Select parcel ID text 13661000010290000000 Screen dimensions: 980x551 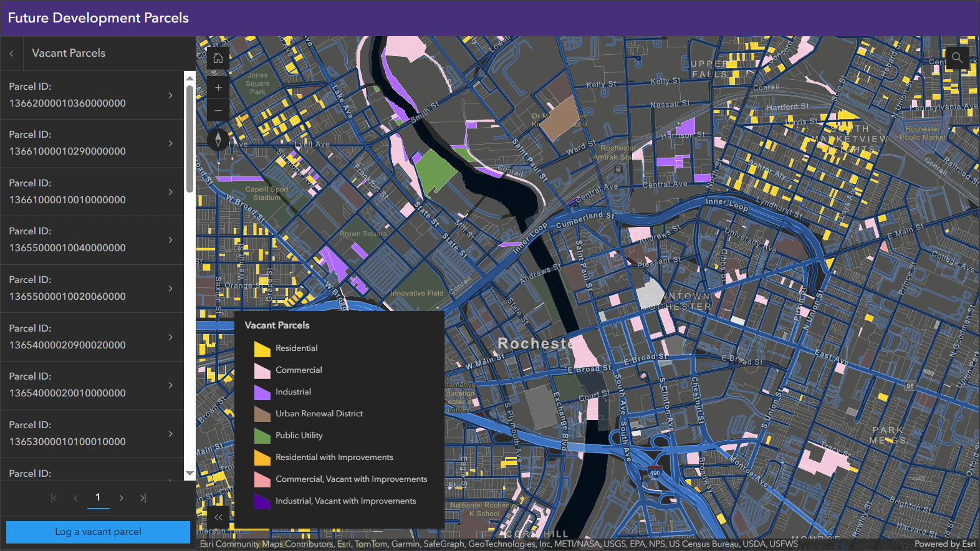(x=67, y=151)
